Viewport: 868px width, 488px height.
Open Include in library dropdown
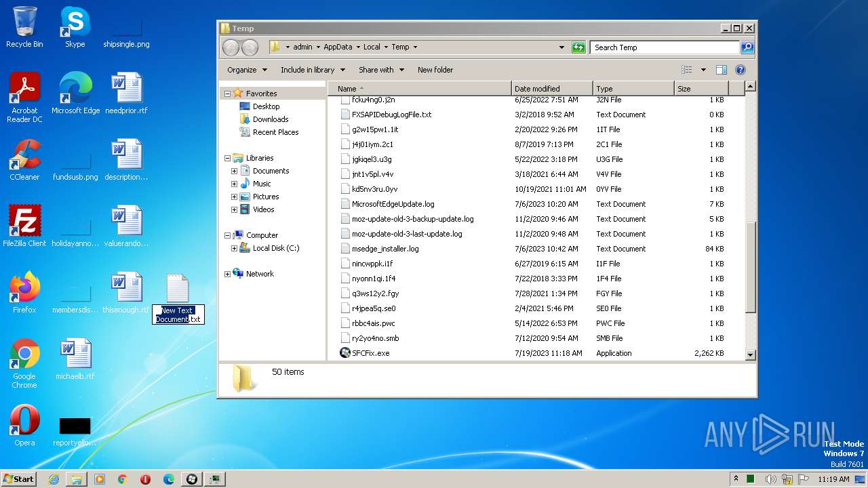313,70
